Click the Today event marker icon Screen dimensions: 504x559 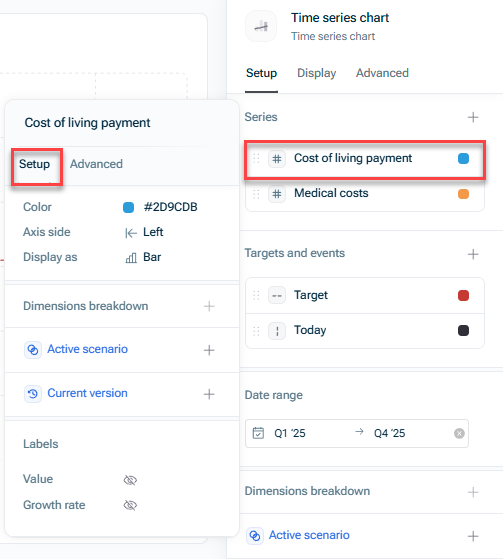pyautogui.click(x=277, y=331)
